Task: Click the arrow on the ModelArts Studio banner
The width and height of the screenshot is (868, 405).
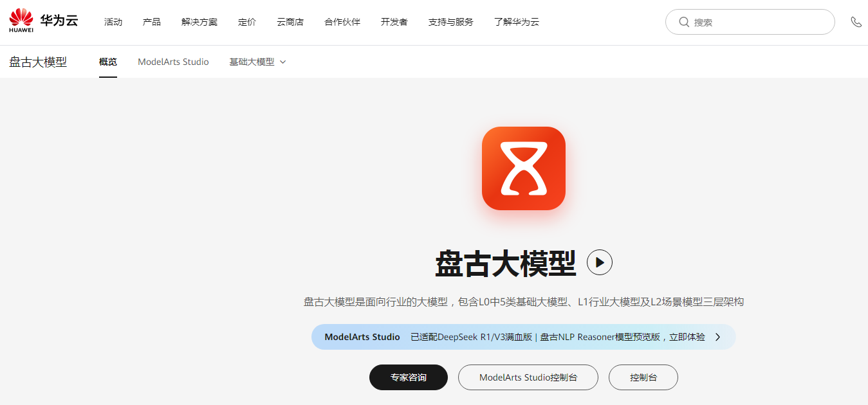Action: (717, 336)
